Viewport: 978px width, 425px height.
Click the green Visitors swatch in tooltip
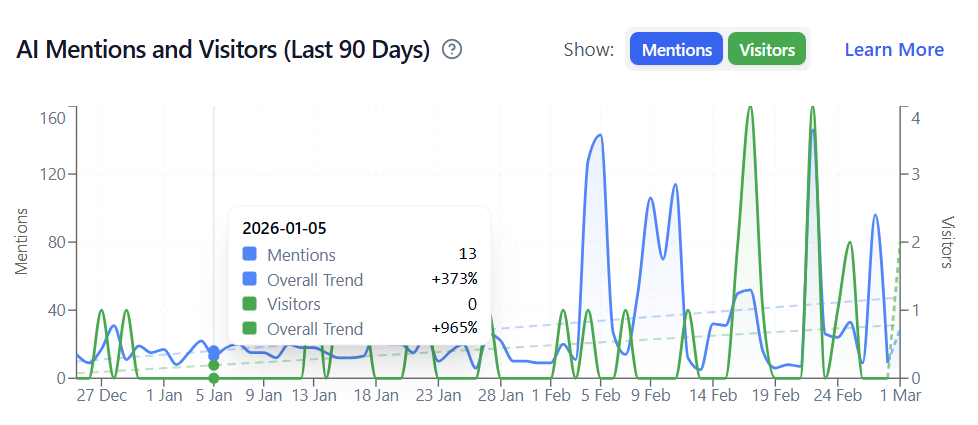(250, 304)
